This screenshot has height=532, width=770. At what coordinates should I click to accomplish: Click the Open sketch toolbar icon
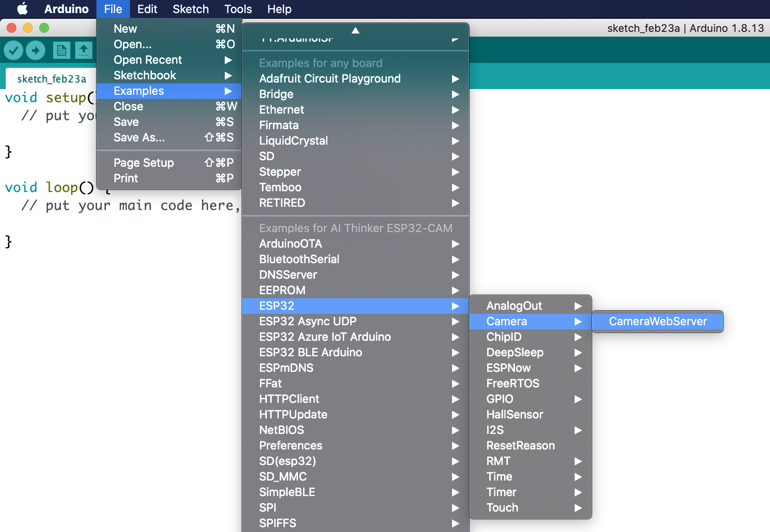[84, 50]
